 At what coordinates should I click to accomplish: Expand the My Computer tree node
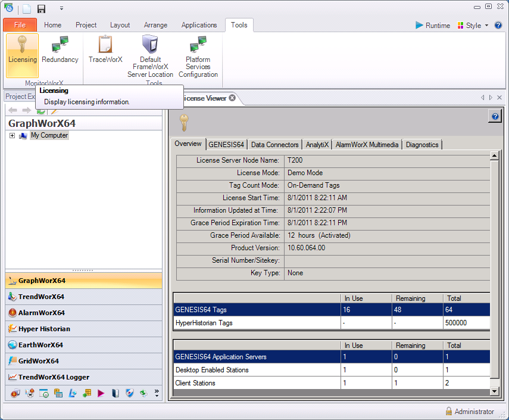point(12,136)
